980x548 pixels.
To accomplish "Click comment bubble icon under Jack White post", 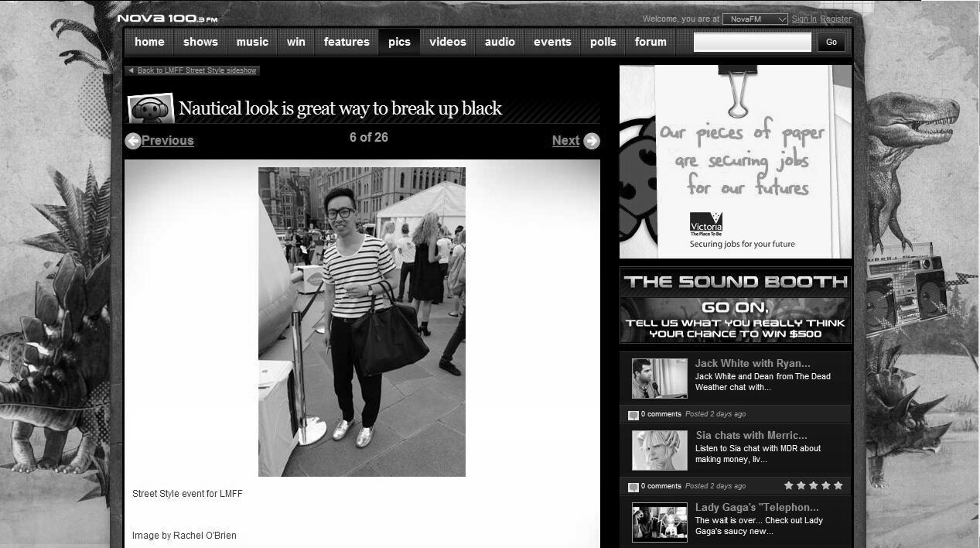I will (632, 414).
